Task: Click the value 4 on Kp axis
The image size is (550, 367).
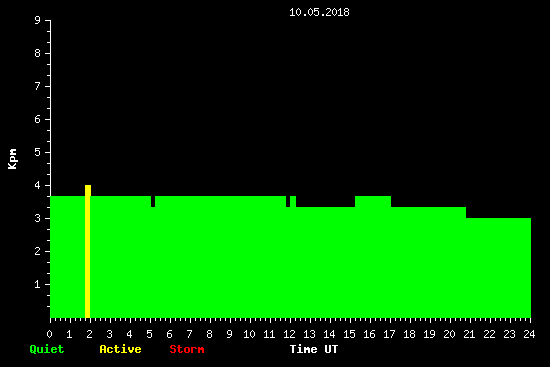Action: (x=38, y=185)
